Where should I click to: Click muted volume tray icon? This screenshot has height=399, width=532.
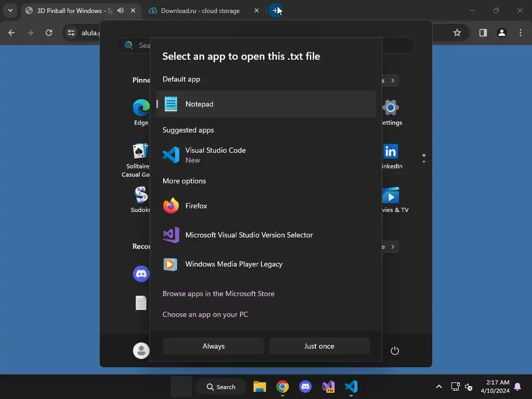tap(469, 387)
